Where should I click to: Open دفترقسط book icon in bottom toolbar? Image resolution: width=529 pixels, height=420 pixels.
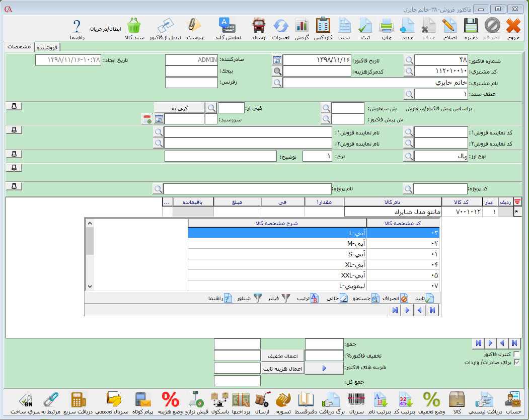tap(306, 400)
